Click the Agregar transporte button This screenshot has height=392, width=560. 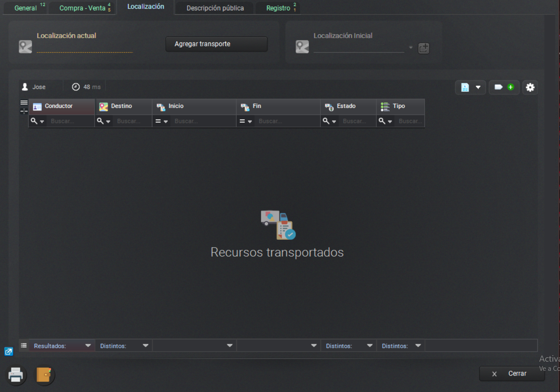(216, 44)
